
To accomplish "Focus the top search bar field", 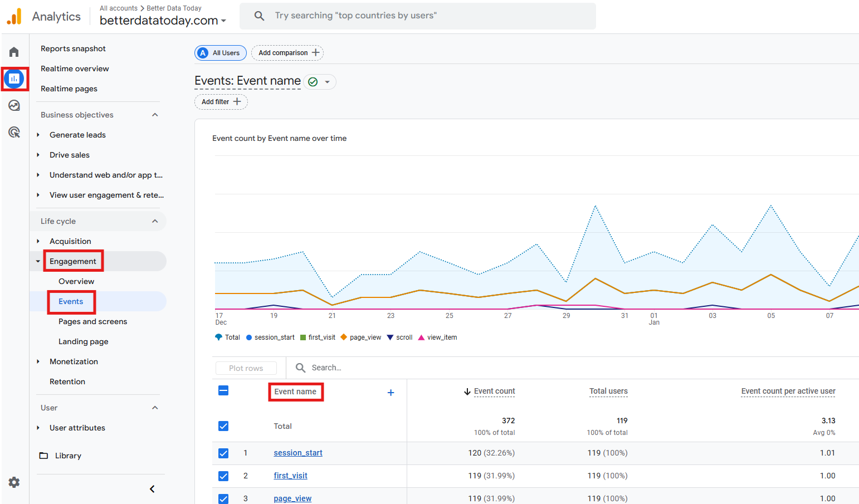I will tap(418, 16).
